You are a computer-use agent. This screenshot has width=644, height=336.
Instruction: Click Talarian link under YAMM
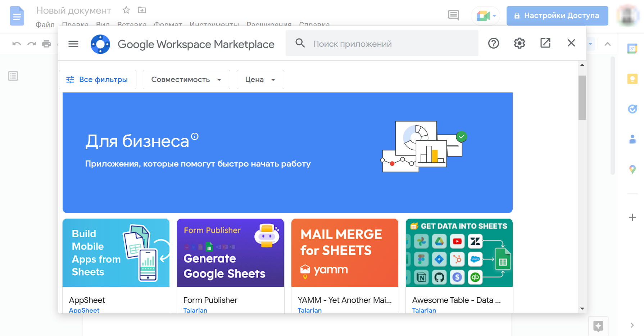point(310,310)
